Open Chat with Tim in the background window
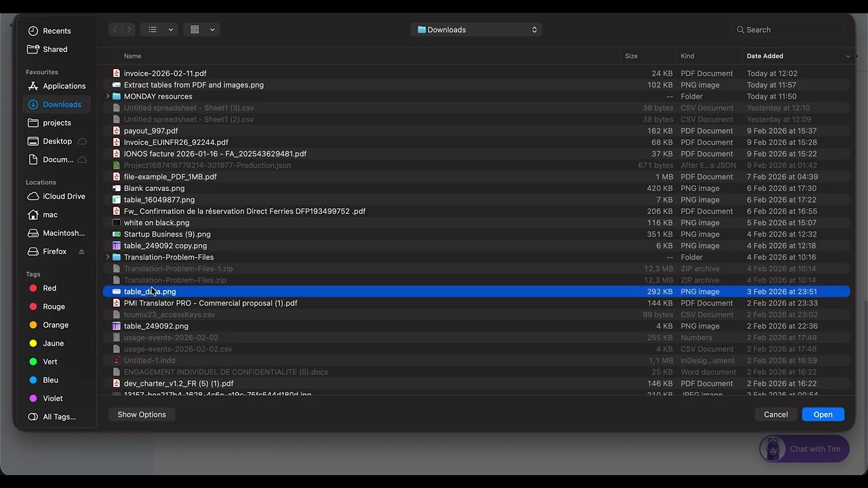 (x=804, y=449)
